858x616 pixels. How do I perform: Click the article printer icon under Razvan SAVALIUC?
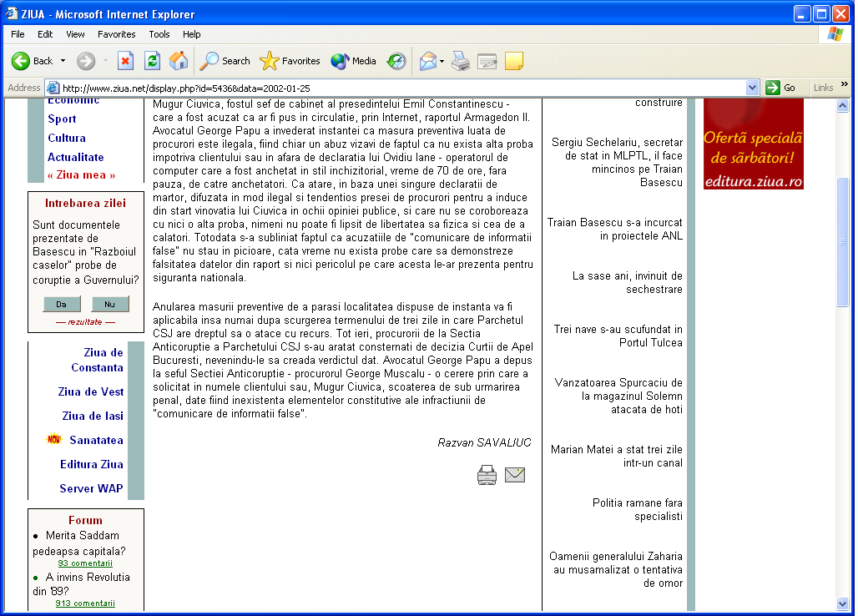coord(487,475)
